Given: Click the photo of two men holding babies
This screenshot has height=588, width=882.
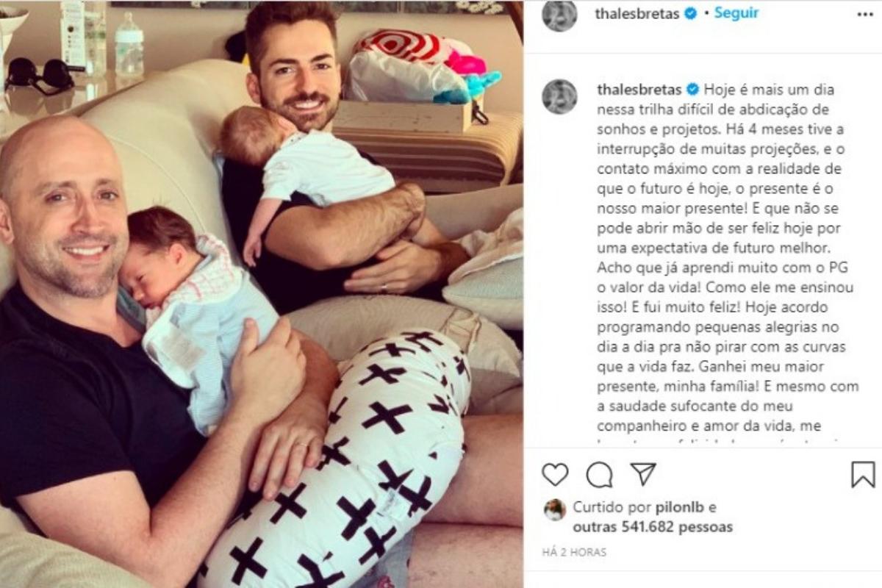Looking at the screenshot, I should click(262, 294).
